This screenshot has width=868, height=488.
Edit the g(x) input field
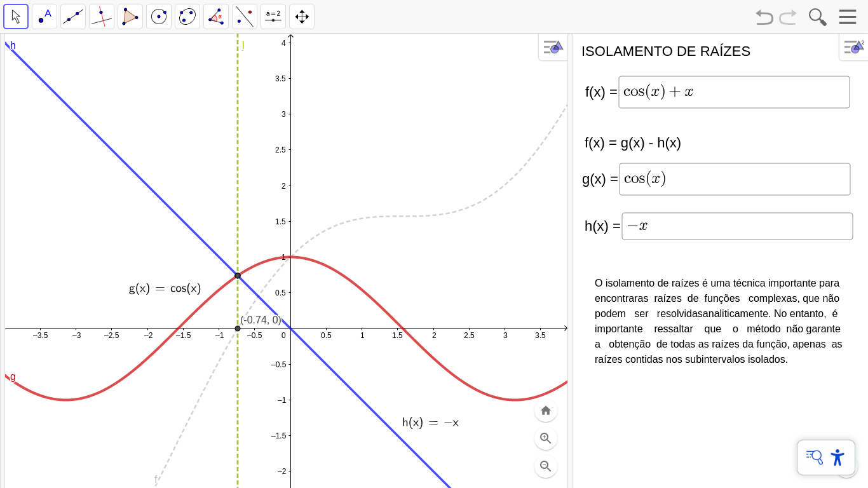(x=735, y=179)
